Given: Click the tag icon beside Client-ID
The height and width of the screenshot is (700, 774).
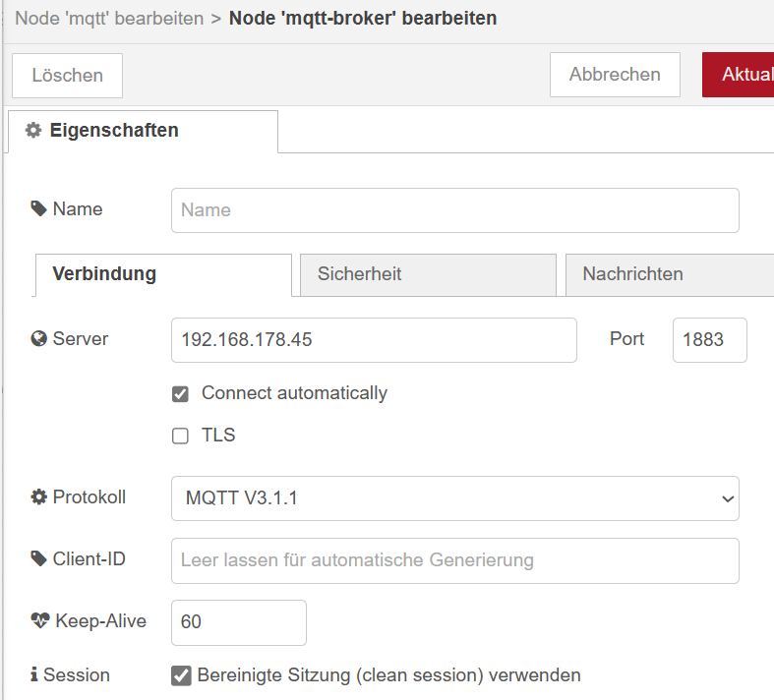Looking at the screenshot, I should (38, 558).
